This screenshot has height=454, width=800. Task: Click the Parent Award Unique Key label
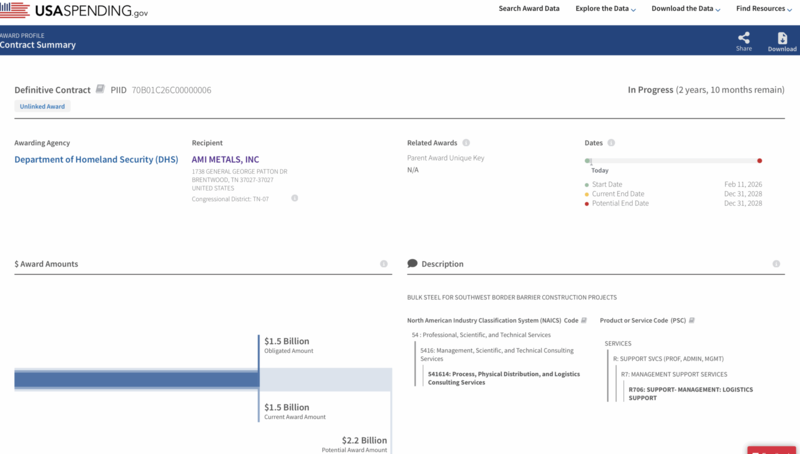446,158
